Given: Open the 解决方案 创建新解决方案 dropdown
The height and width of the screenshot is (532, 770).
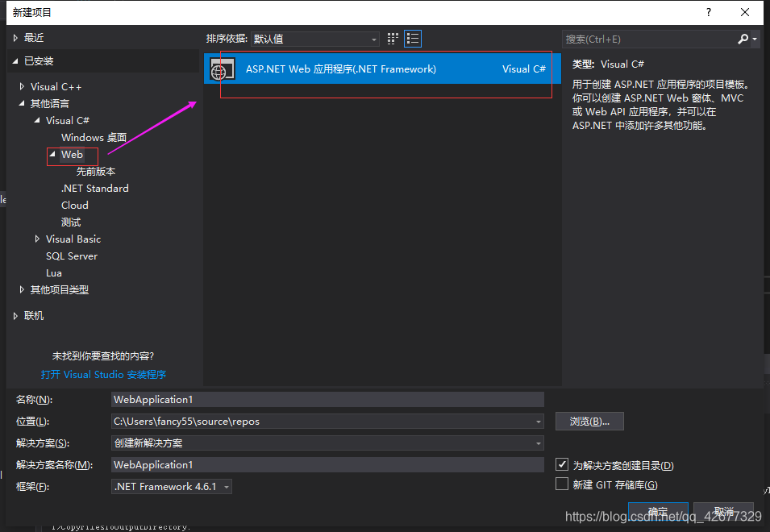Looking at the screenshot, I should (x=539, y=443).
